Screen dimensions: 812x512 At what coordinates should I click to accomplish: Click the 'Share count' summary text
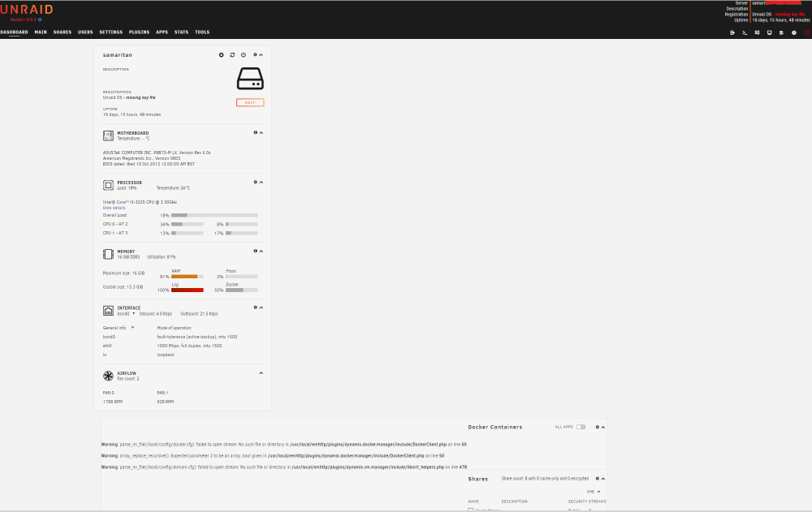point(545,479)
